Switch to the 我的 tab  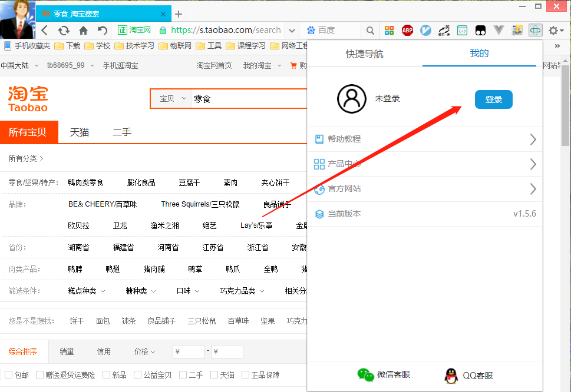click(479, 54)
